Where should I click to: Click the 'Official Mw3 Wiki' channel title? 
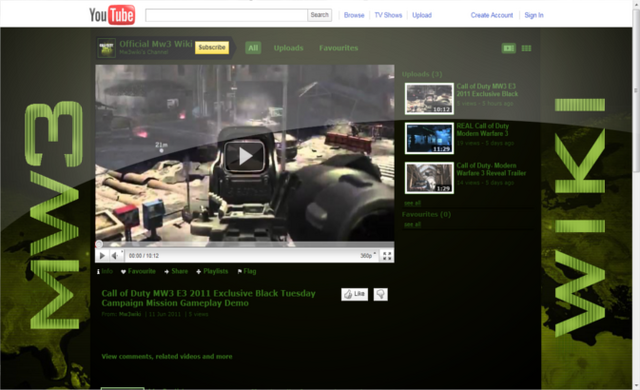point(156,44)
